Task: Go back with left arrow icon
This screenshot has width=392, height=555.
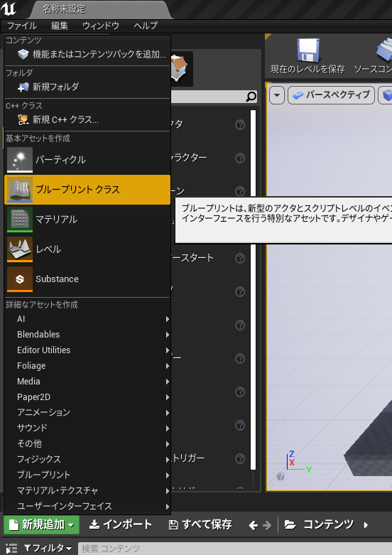Action: (x=253, y=525)
